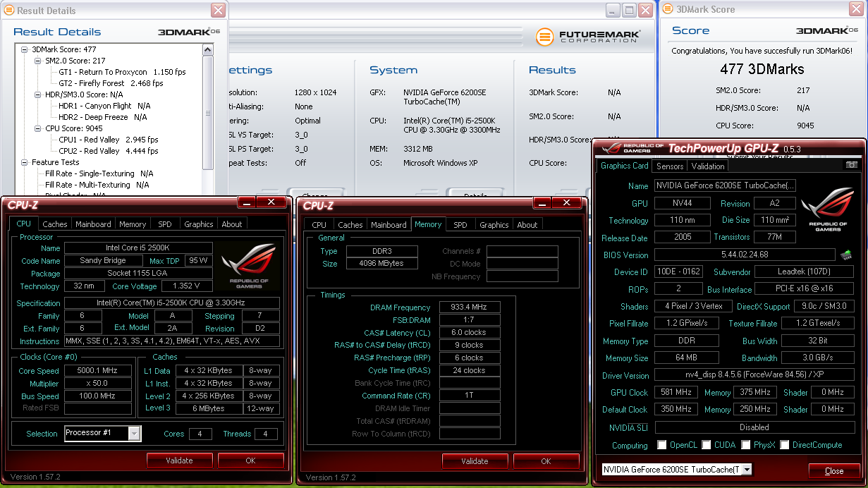
Task: Select the Graphics Card tab in GPU-Z
Action: coord(624,166)
